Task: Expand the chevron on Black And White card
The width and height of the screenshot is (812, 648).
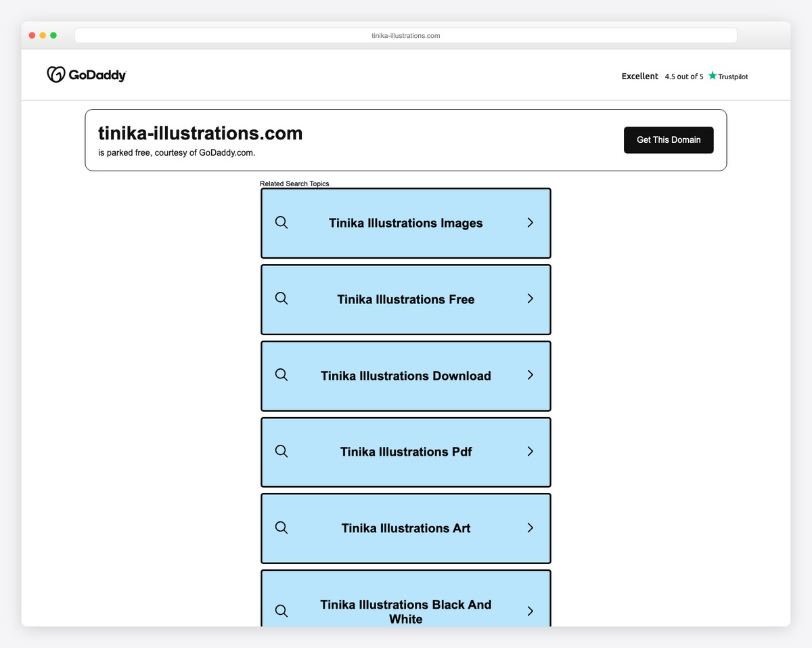Action: [531, 611]
